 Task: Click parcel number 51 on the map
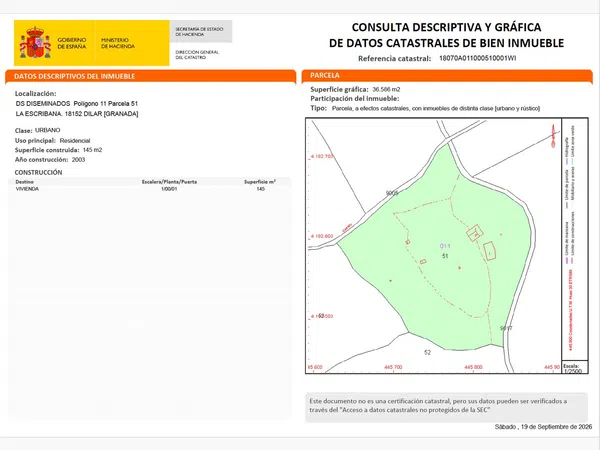coord(445,256)
